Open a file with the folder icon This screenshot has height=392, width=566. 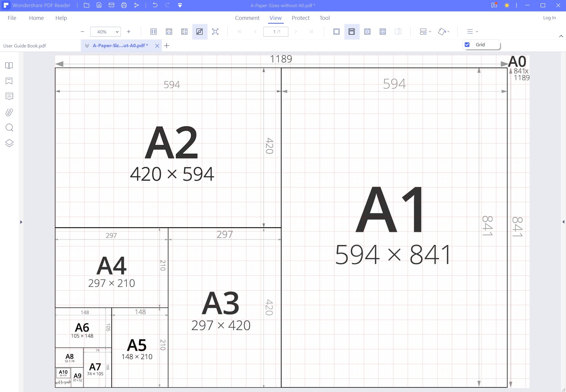pyautogui.click(x=87, y=5)
